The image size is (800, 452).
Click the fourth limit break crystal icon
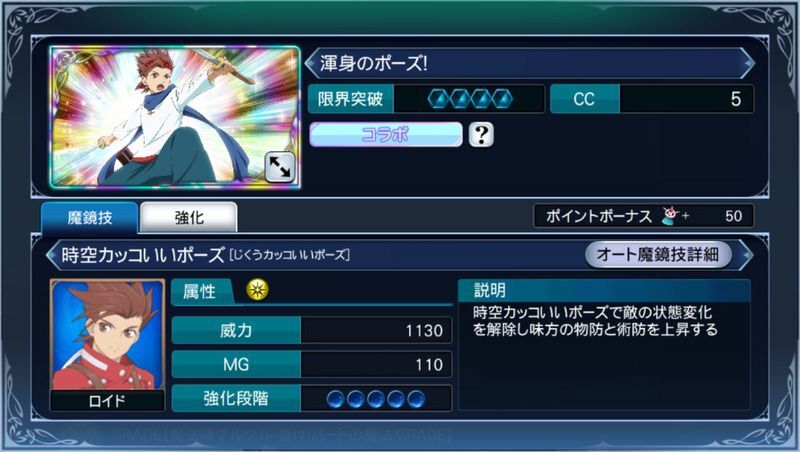(x=503, y=99)
